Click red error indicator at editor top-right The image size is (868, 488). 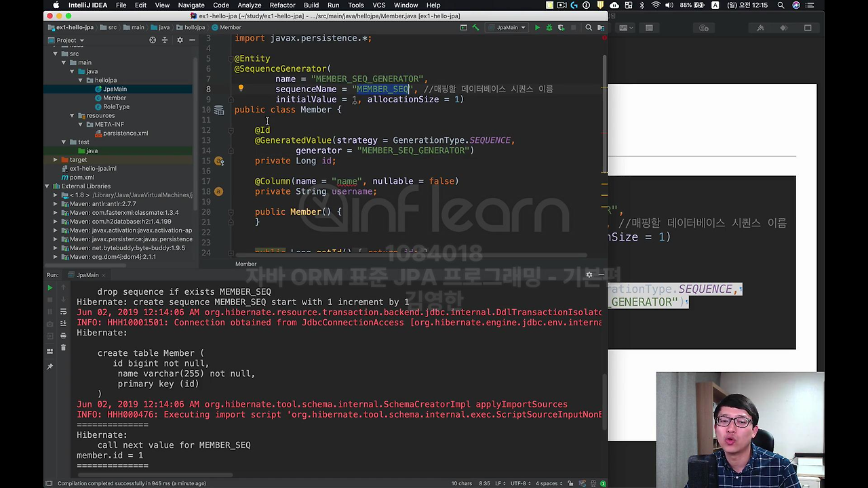(x=604, y=38)
